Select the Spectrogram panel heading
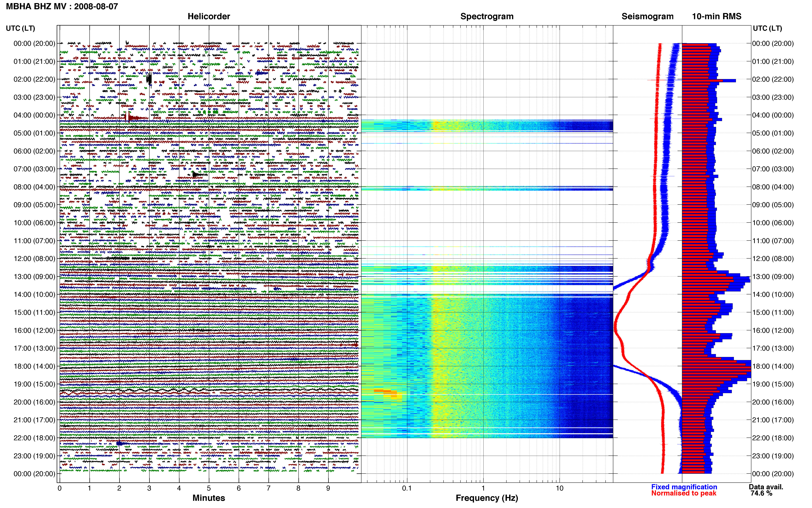 [x=487, y=16]
